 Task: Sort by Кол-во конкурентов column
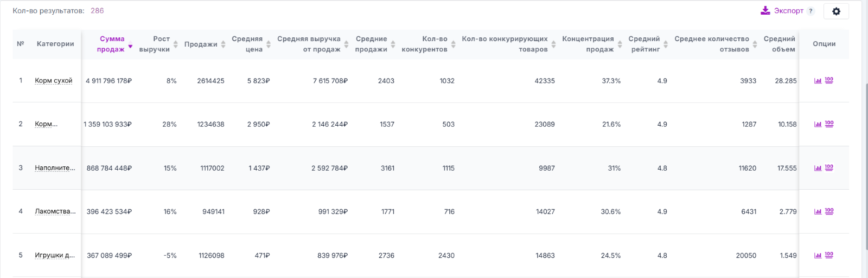point(424,44)
